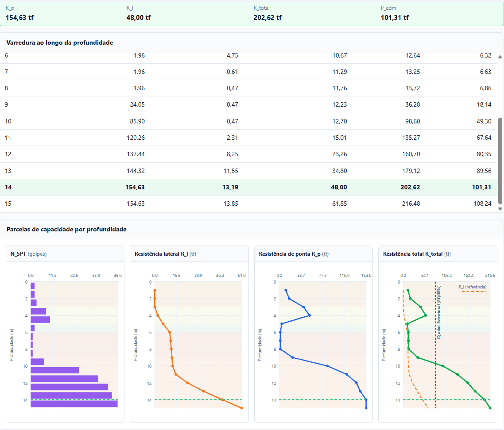This screenshot has height=430, width=504.
Task: Click the 154,6 axis tick in ponta chart
Action: 366,276
